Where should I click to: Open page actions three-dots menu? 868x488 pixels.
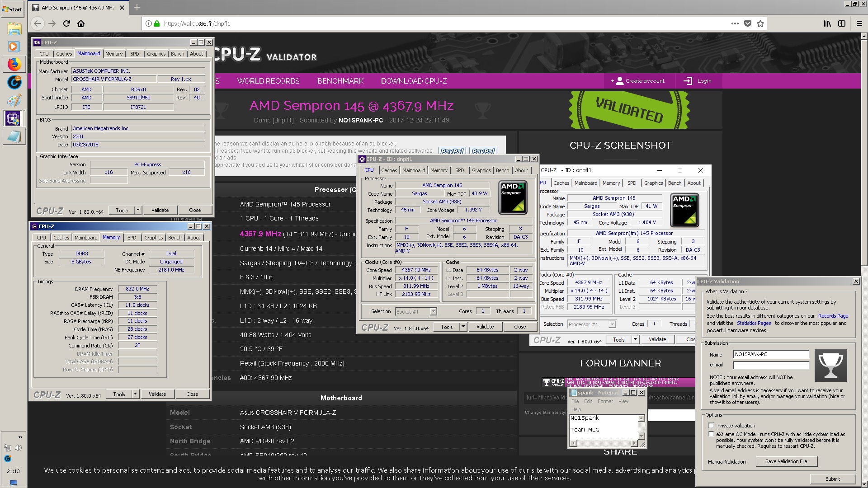point(735,23)
